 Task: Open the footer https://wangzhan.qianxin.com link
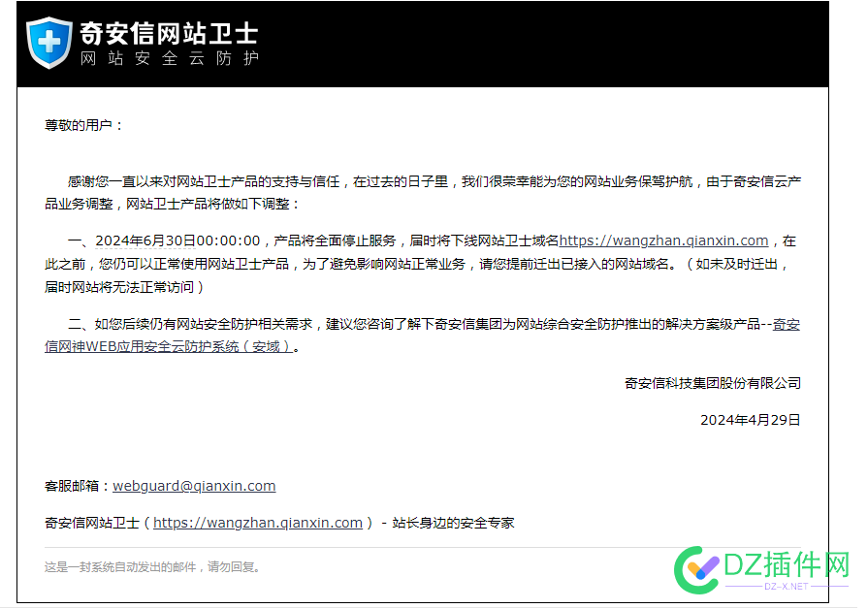coord(257,523)
